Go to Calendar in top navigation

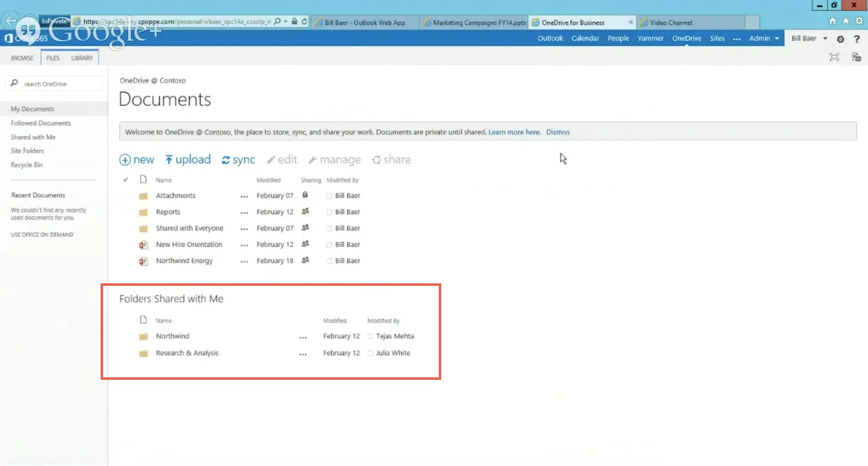pyautogui.click(x=585, y=38)
